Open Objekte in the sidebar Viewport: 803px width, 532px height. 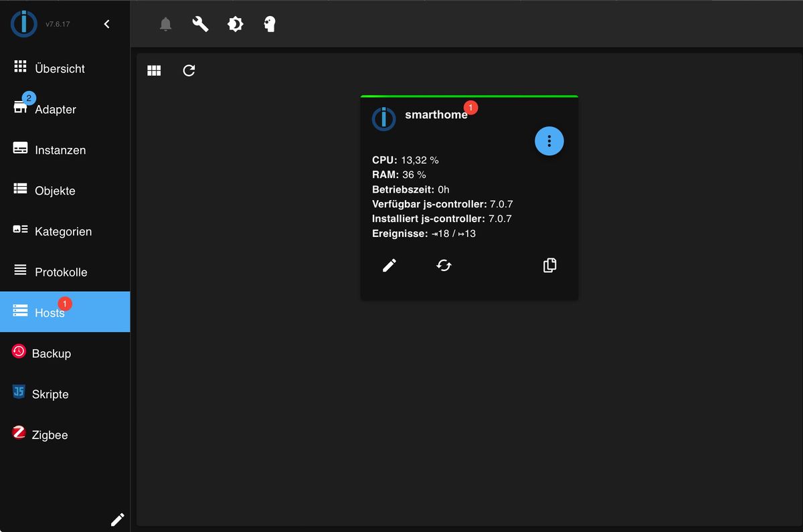65,191
